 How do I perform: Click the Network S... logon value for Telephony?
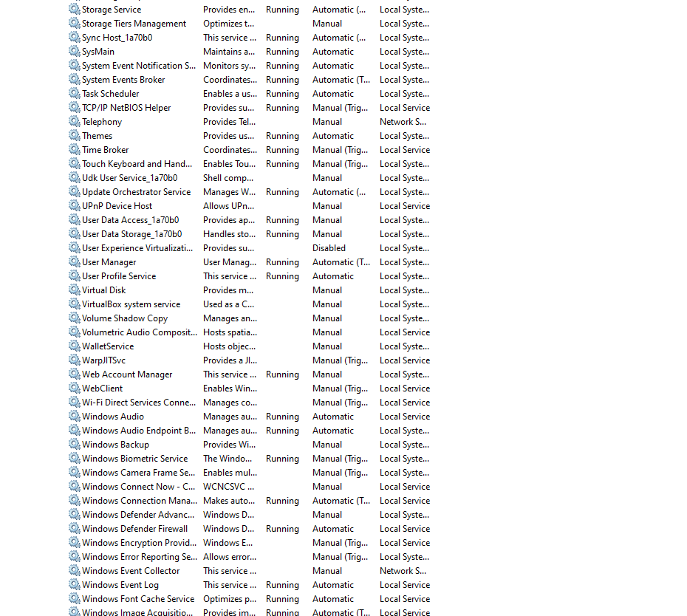click(403, 122)
